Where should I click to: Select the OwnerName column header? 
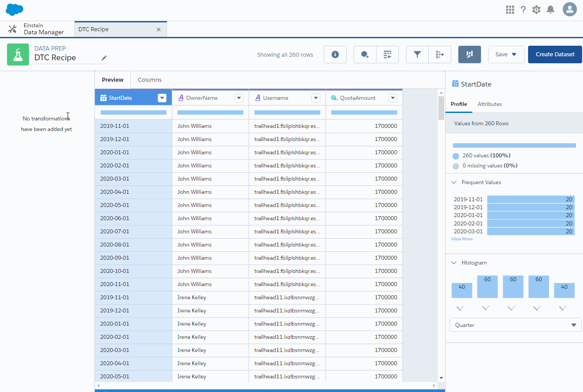(x=210, y=98)
